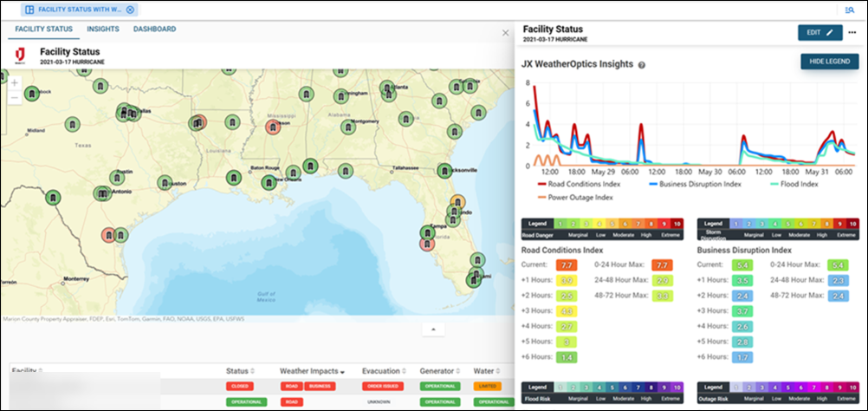Close the Facility Status with W... tab

[x=130, y=10]
